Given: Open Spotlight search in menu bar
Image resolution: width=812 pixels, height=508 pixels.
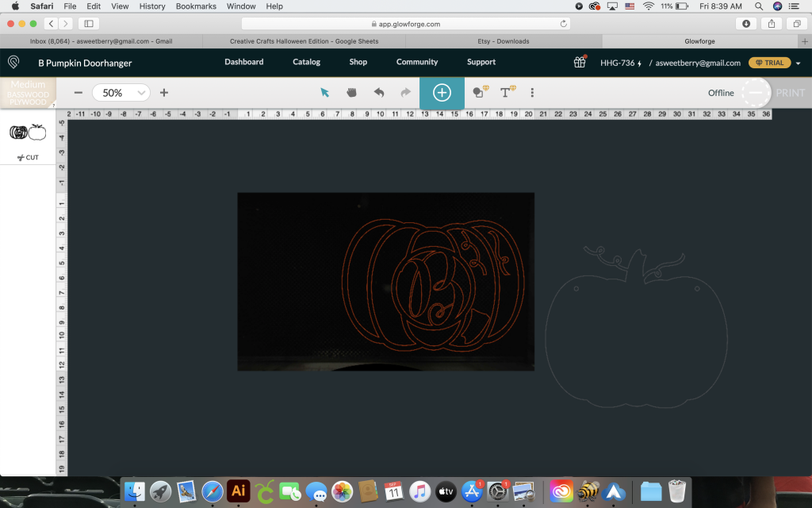Looking at the screenshot, I should (759, 6).
